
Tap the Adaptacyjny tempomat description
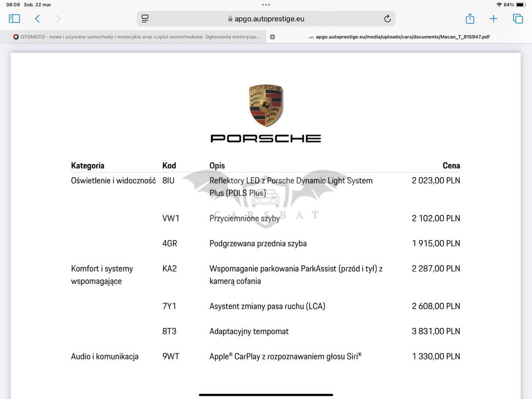point(249,331)
